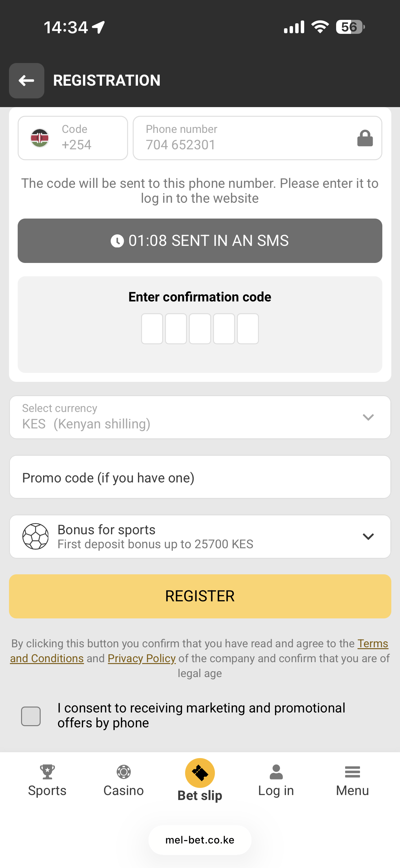
Task: Open Sports via trophy icon
Action: (x=47, y=772)
